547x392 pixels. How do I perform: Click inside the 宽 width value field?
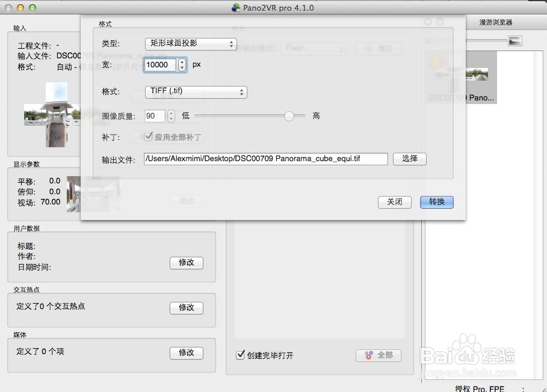point(161,64)
